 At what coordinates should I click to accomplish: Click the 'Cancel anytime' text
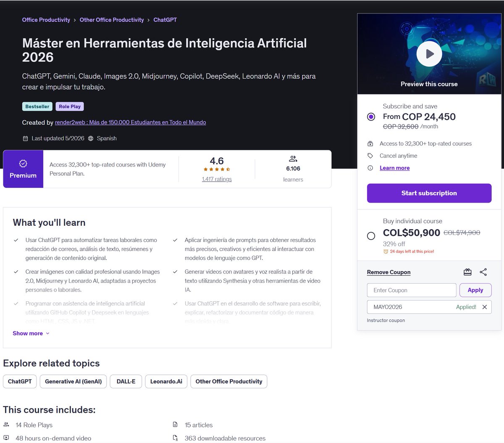pyautogui.click(x=399, y=156)
